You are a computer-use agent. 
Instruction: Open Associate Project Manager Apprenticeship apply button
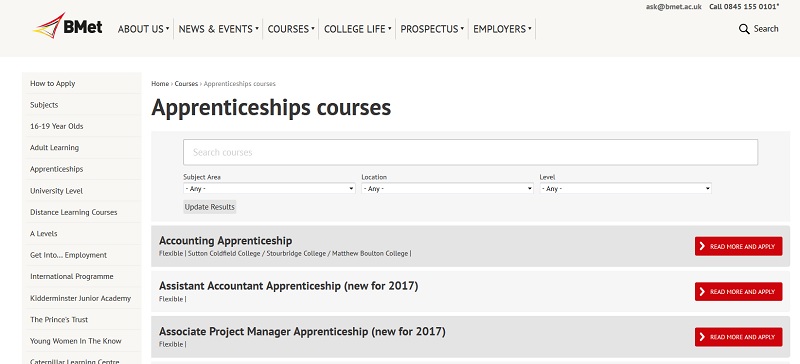click(x=738, y=337)
